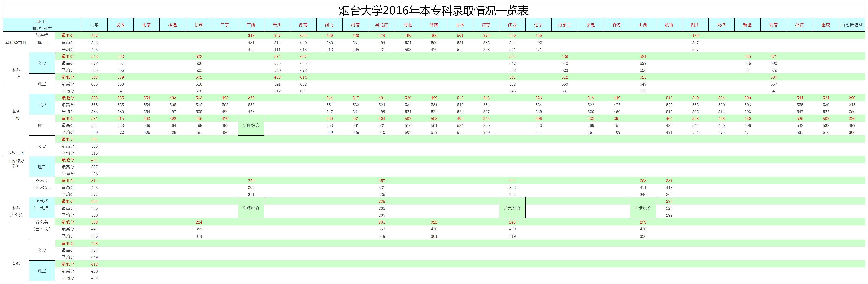Select the 山东 column header
This screenshot has width=868, height=284.
coord(94,25)
